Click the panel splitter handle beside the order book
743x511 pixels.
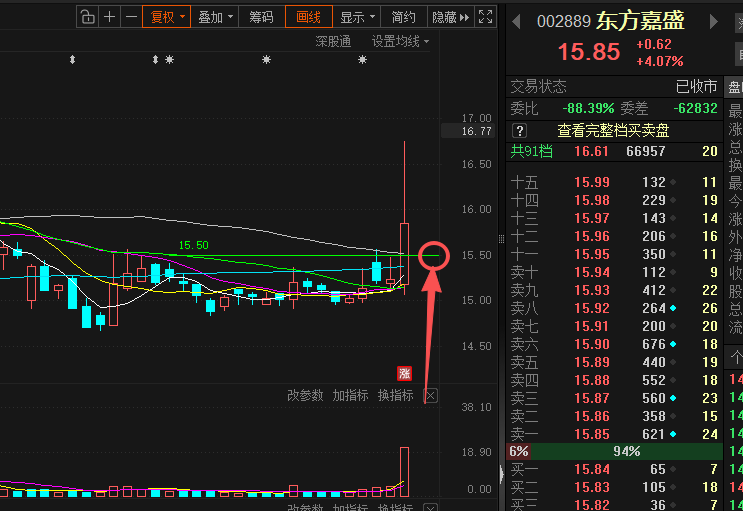[x=501, y=239]
